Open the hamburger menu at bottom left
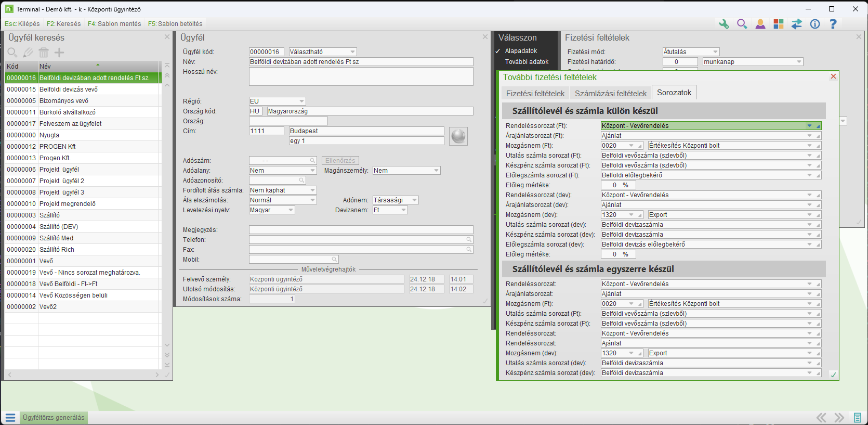 point(10,418)
